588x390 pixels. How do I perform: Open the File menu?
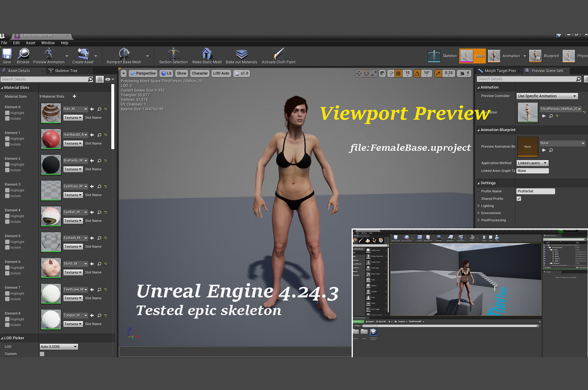pyautogui.click(x=4, y=43)
